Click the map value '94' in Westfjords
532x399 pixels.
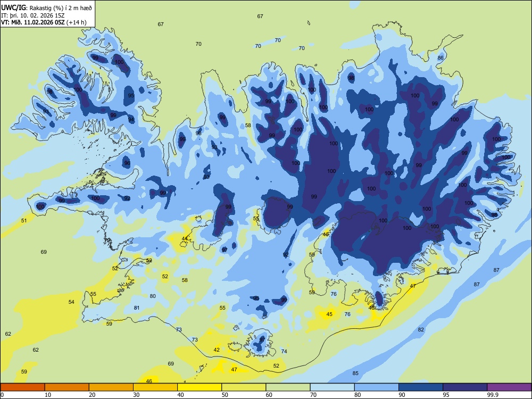pos(131,119)
